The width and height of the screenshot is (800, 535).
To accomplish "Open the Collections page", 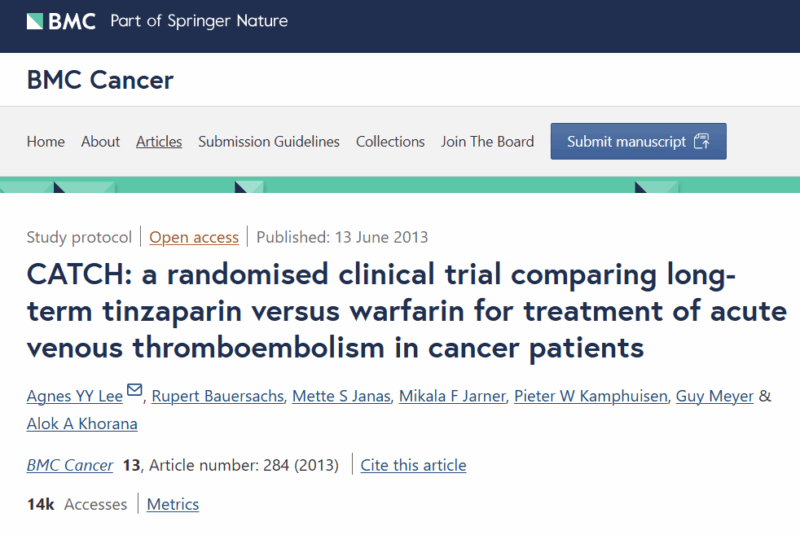I will coord(390,142).
